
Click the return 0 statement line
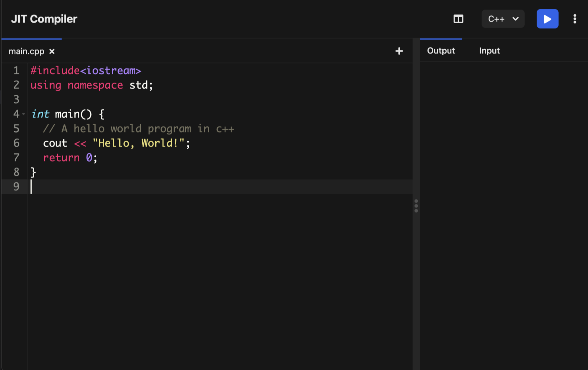point(70,158)
